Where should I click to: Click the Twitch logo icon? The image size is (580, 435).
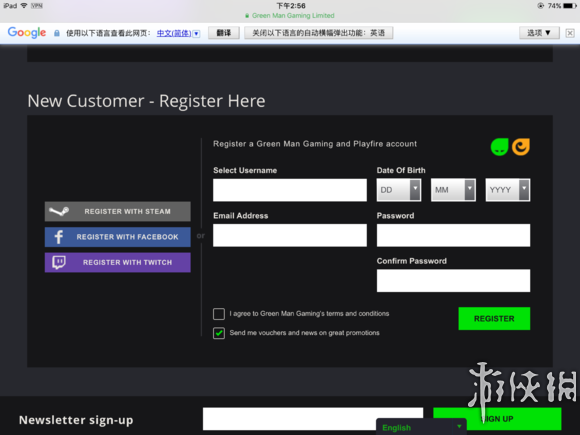(x=59, y=262)
